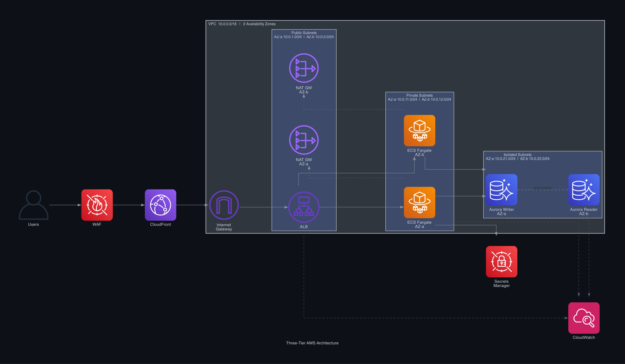The width and height of the screenshot is (625, 364).
Task: Click the Aurora Reader database icon
Action: [584, 190]
